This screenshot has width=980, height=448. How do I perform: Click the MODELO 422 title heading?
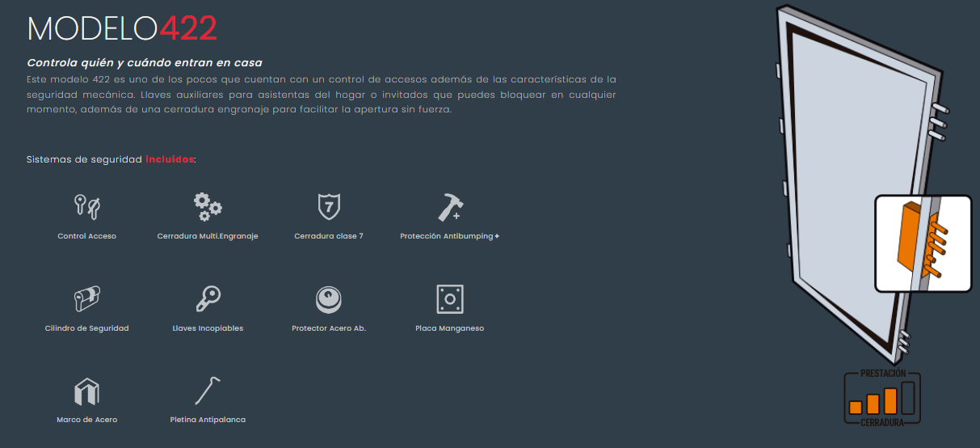click(x=122, y=28)
